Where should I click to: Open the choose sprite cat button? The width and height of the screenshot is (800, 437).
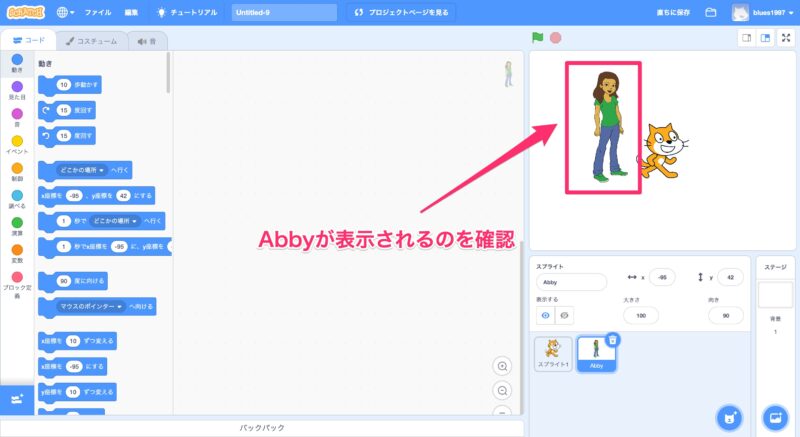[730, 415]
